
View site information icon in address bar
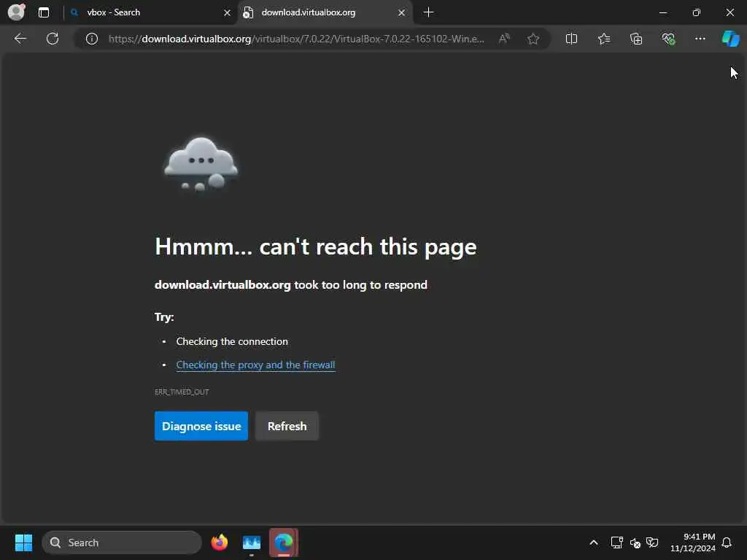coord(92,39)
